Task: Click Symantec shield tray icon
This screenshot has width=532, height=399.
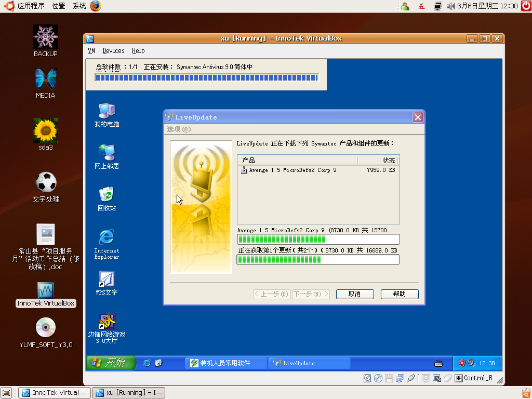Action: pyautogui.click(x=462, y=363)
